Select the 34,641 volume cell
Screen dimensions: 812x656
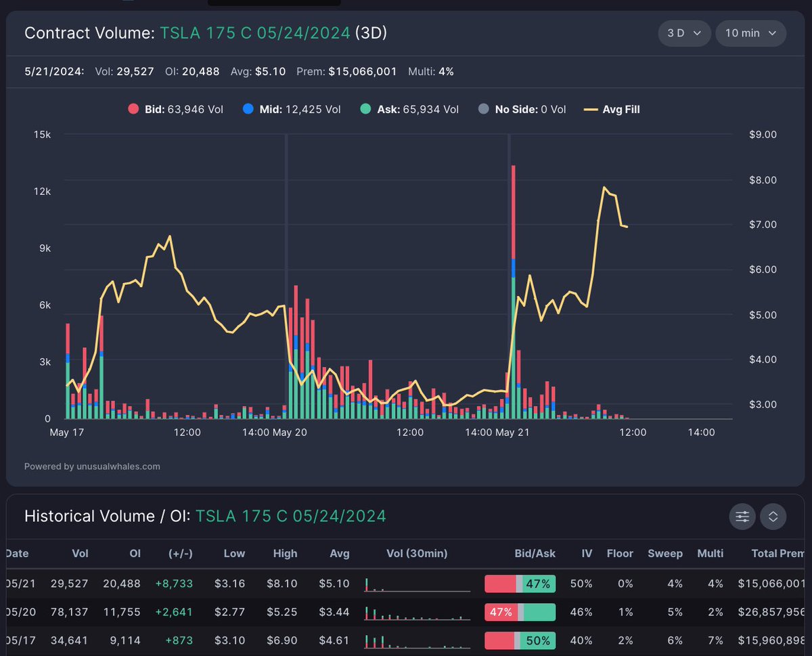69,640
